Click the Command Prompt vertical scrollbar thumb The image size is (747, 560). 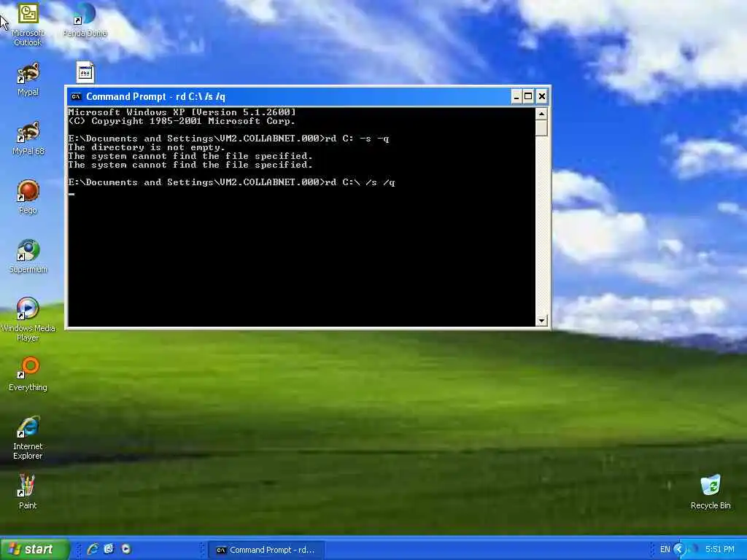point(541,128)
